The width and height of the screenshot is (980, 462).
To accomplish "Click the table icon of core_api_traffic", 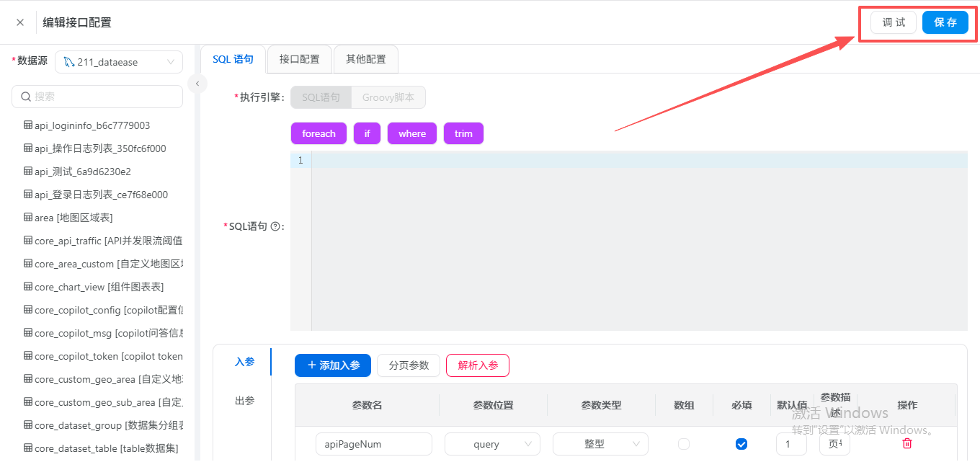I will coord(28,241).
